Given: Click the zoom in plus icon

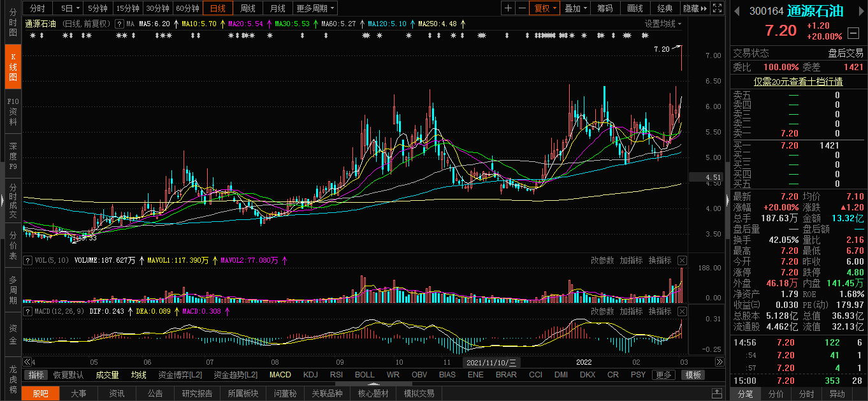Looking at the screenshot, I should pyautogui.click(x=508, y=8).
